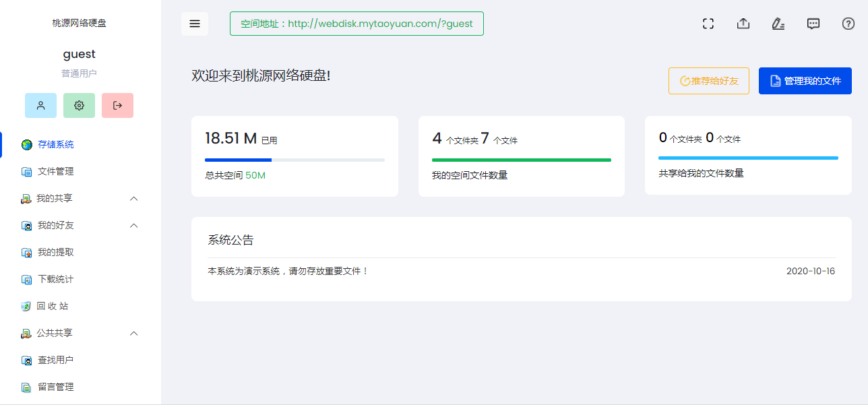Open the help question mark icon

(848, 24)
